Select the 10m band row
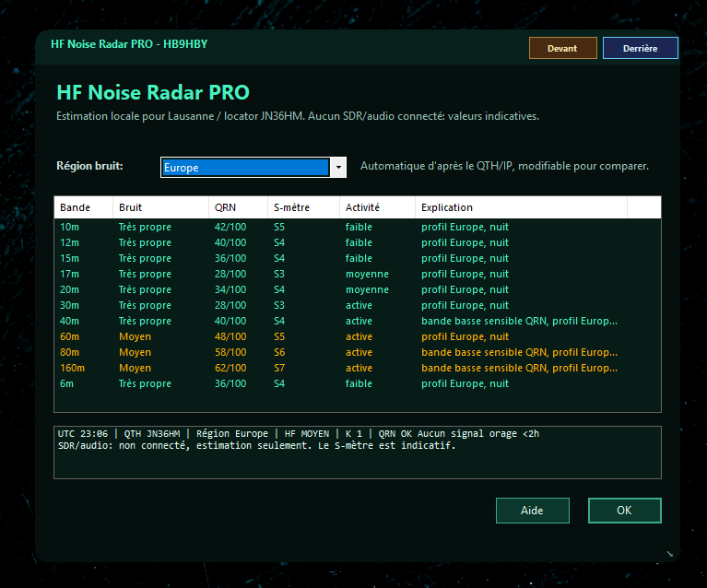 tap(358, 227)
